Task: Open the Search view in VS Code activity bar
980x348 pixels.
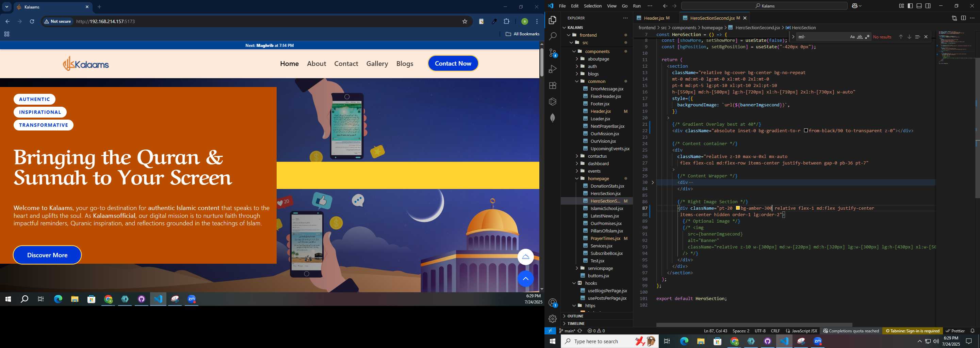Action: 552,36
